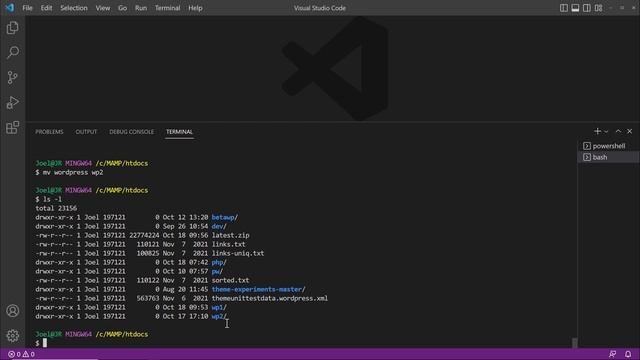Viewport: 640px width, 360px height.
Task: Maximize the panel size with chevron
Action: click(x=618, y=131)
